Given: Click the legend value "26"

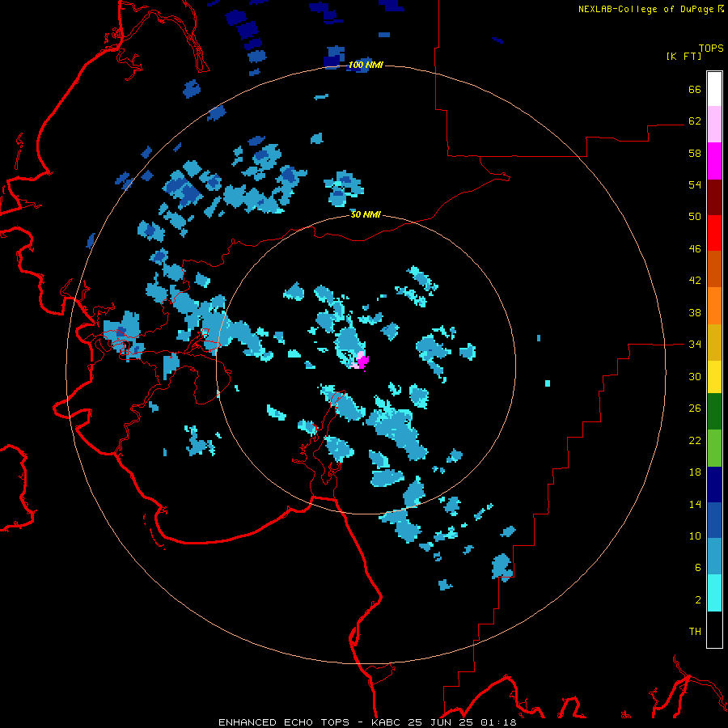Looking at the screenshot, I should point(695,408).
